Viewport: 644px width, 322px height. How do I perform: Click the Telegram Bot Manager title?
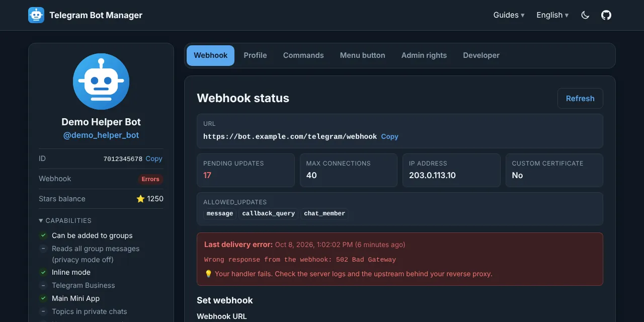click(96, 15)
